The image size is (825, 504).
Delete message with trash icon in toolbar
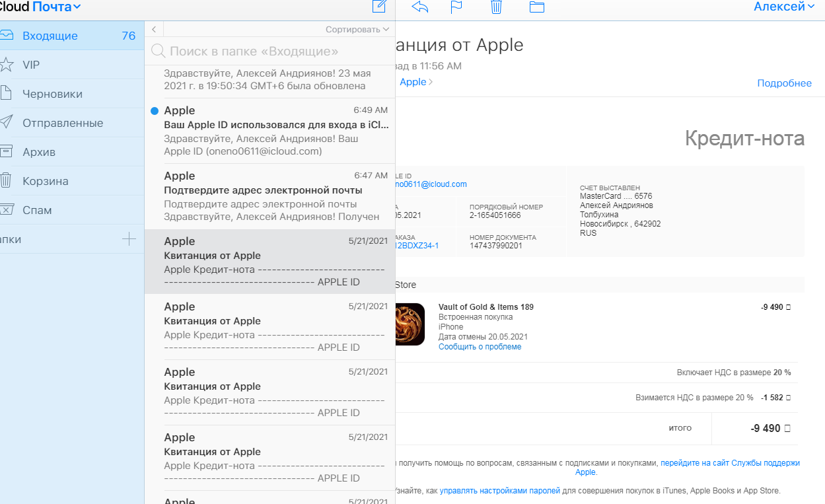point(496,7)
